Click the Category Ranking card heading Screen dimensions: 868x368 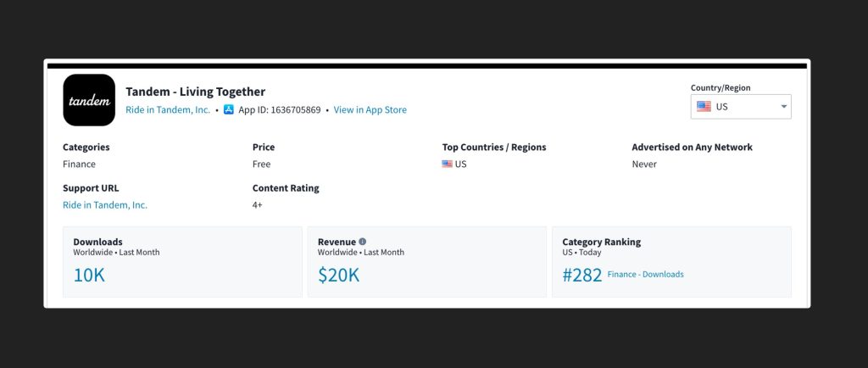[x=601, y=242]
